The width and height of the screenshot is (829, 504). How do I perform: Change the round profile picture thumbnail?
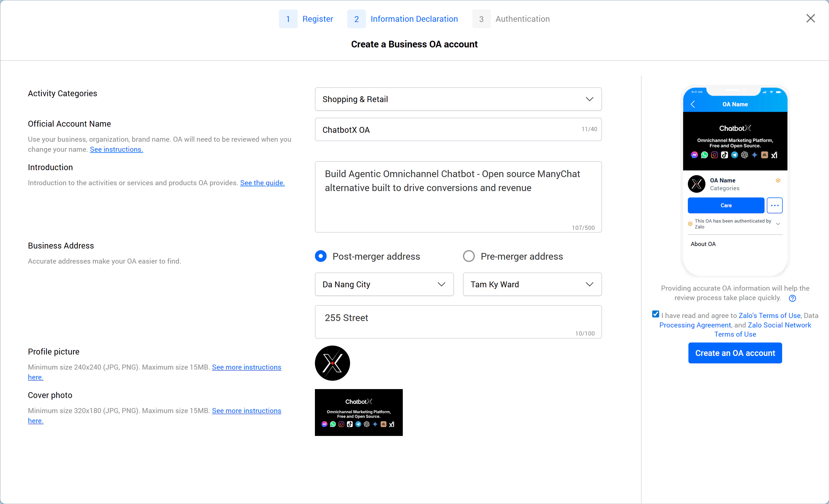click(x=332, y=363)
